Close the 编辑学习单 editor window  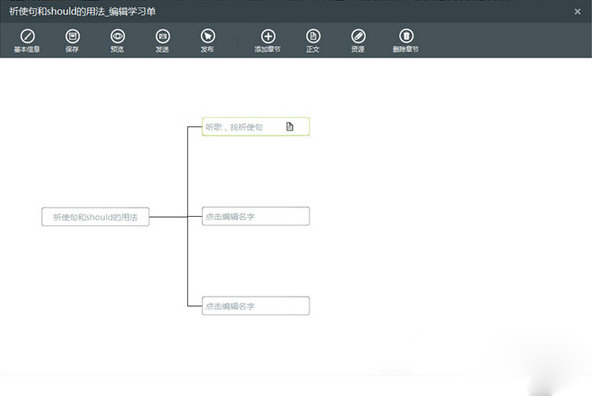pyautogui.click(x=577, y=12)
